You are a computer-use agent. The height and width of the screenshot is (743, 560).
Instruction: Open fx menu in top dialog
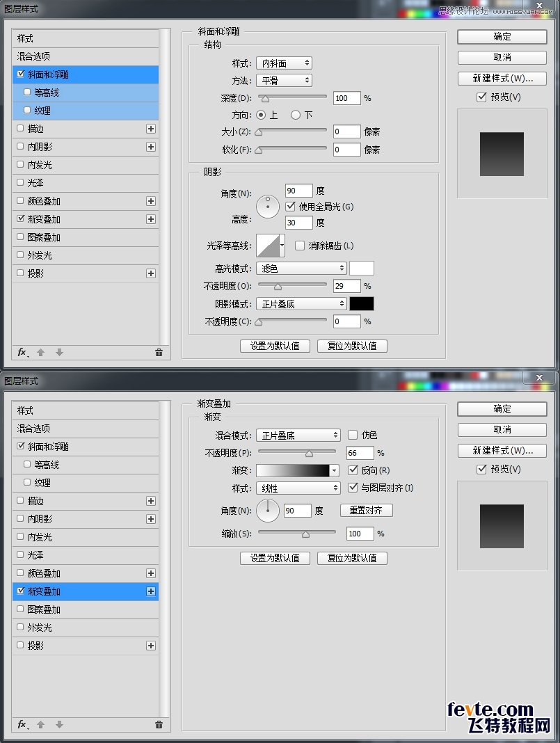pyautogui.click(x=23, y=352)
